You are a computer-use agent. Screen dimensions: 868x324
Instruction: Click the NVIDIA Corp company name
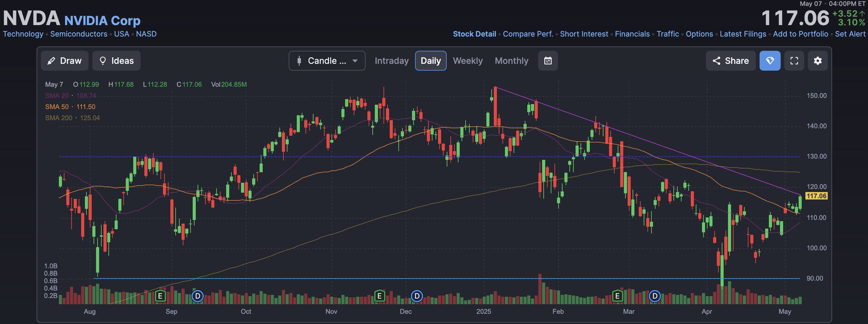pos(102,21)
